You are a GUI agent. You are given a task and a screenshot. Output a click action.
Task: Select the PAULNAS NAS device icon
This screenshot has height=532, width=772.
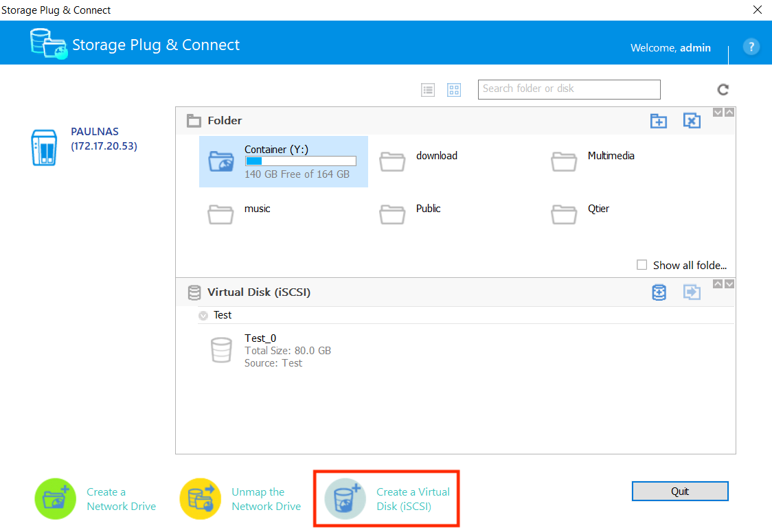[x=44, y=148]
